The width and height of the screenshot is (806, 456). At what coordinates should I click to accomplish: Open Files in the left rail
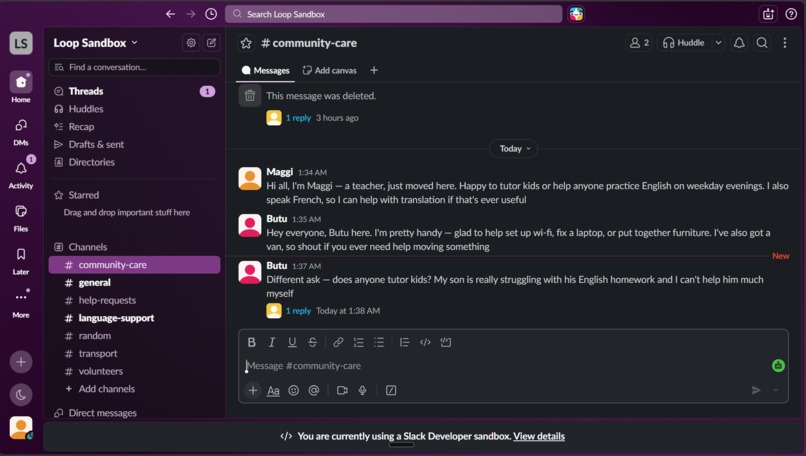tap(21, 217)
